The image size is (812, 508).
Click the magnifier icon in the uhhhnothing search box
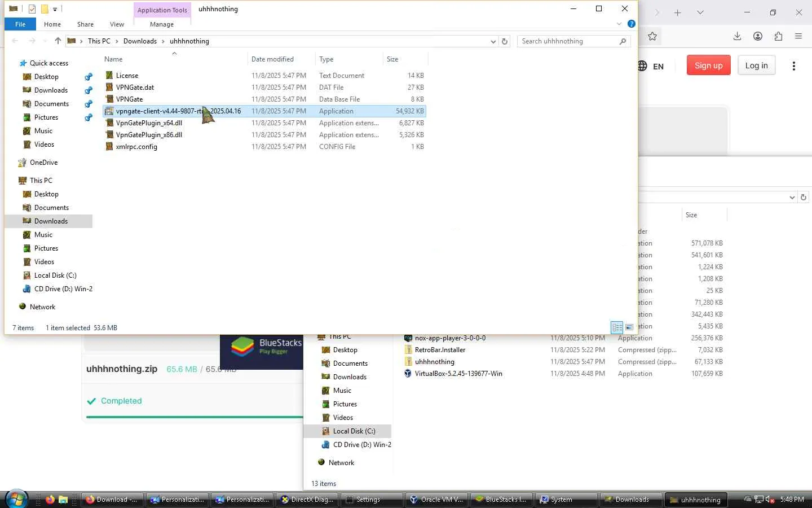(x=623, y=41)
